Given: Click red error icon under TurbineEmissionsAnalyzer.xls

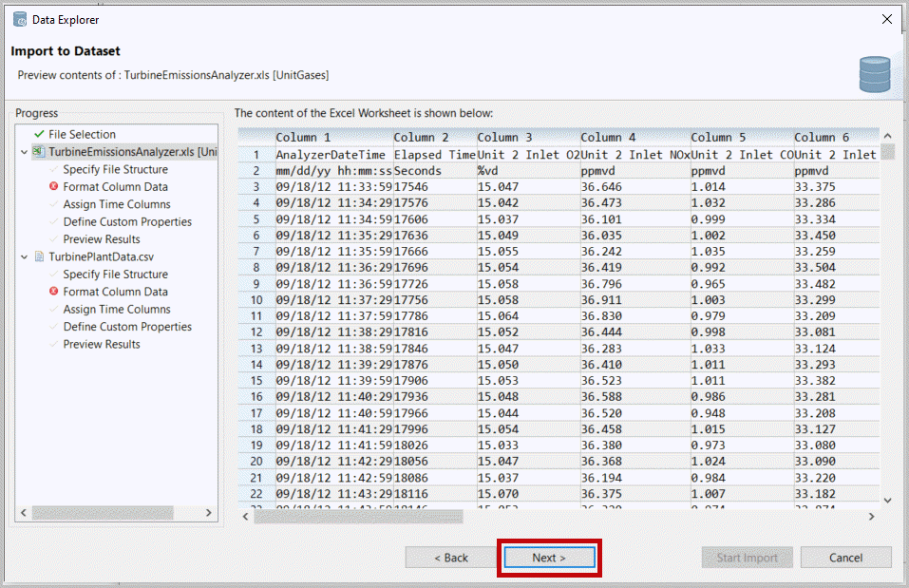Looking at the screenshot, I should pyautogui.click(x=54, y=187).
